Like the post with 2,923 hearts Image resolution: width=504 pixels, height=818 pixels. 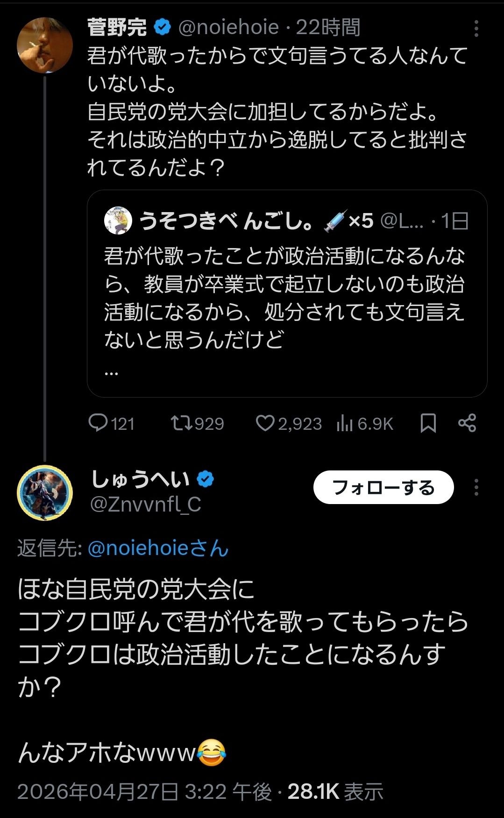[x=265, y=423]
